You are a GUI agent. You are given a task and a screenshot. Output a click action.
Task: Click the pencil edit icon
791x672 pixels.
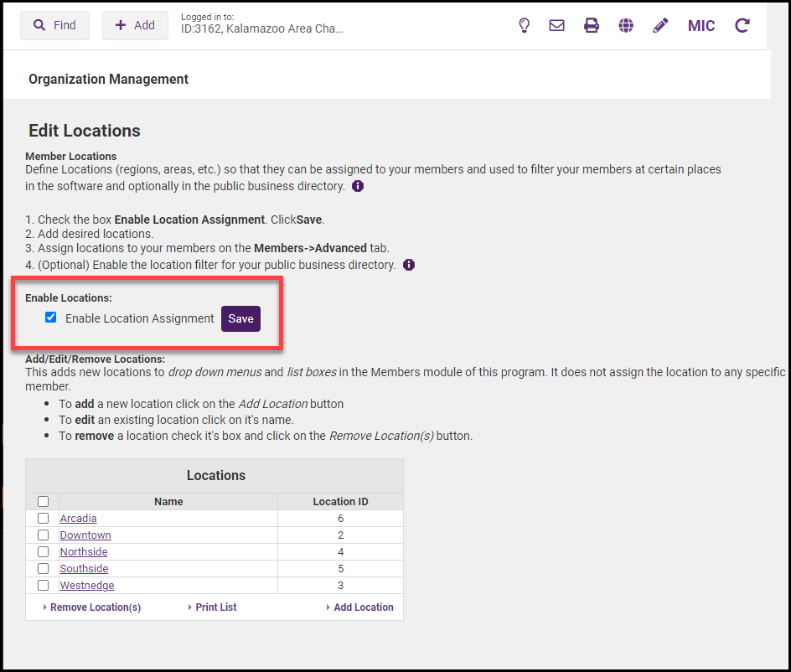pyautogui.click(x=660, y=26)
